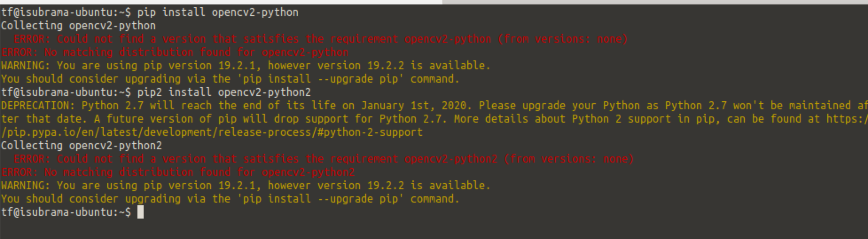Click the first 'WARNING: You are using pip version' line
This screenshot has height=239, width=868.
pyautogui.click(x=246, y=66)
